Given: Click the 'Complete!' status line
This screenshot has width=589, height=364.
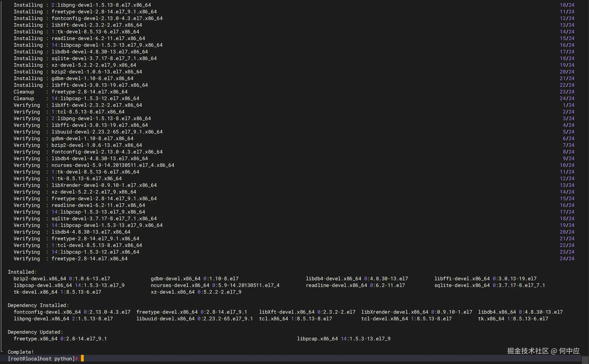Looking at the screenshot, I should pos(21,352).
